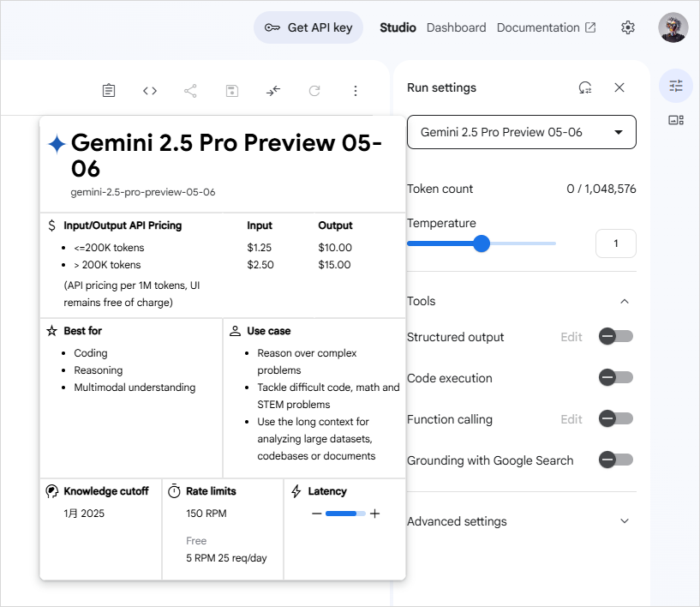Click the reset run settings icon
700x607 pixels.
[585, 87]
